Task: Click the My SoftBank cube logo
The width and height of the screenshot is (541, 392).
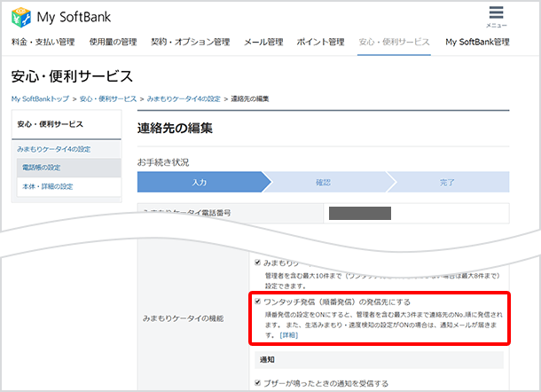Action: pyautogui.click(x=21, y=17)
